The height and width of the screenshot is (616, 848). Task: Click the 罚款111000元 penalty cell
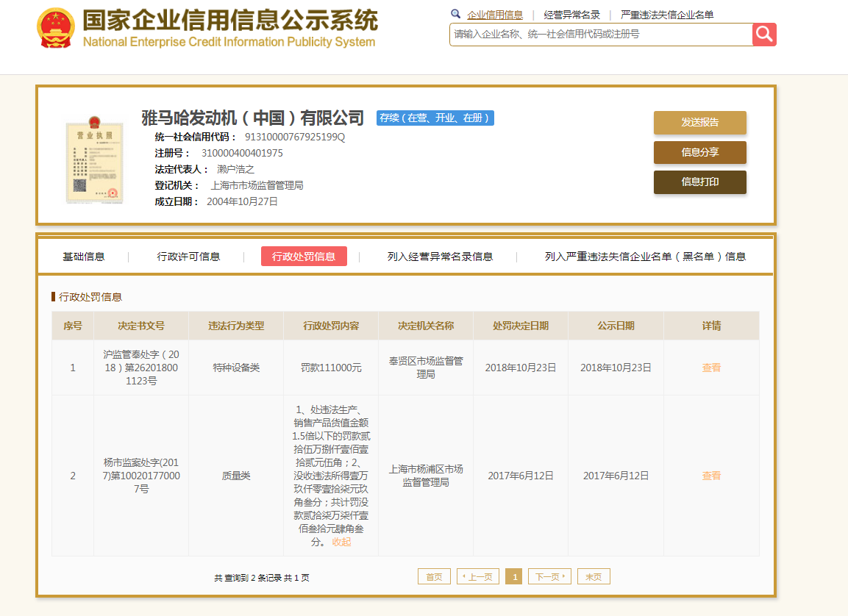[x=331, y=368]
